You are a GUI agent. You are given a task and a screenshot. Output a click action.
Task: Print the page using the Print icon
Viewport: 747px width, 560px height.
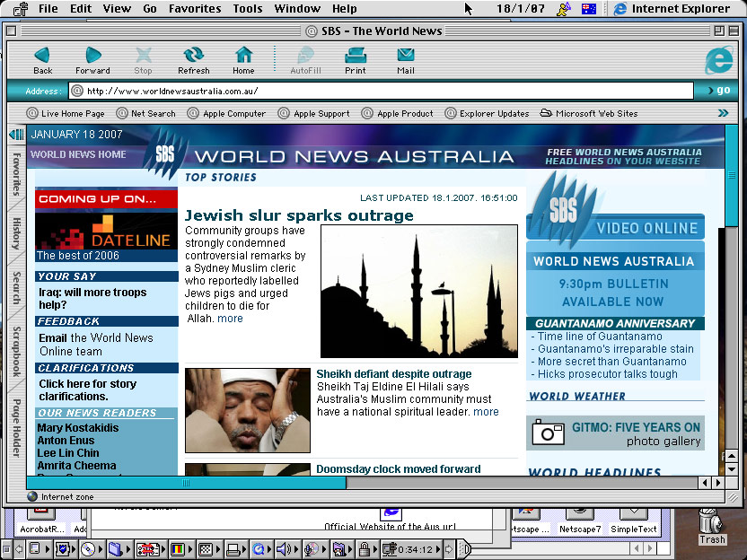click(356, 60)
